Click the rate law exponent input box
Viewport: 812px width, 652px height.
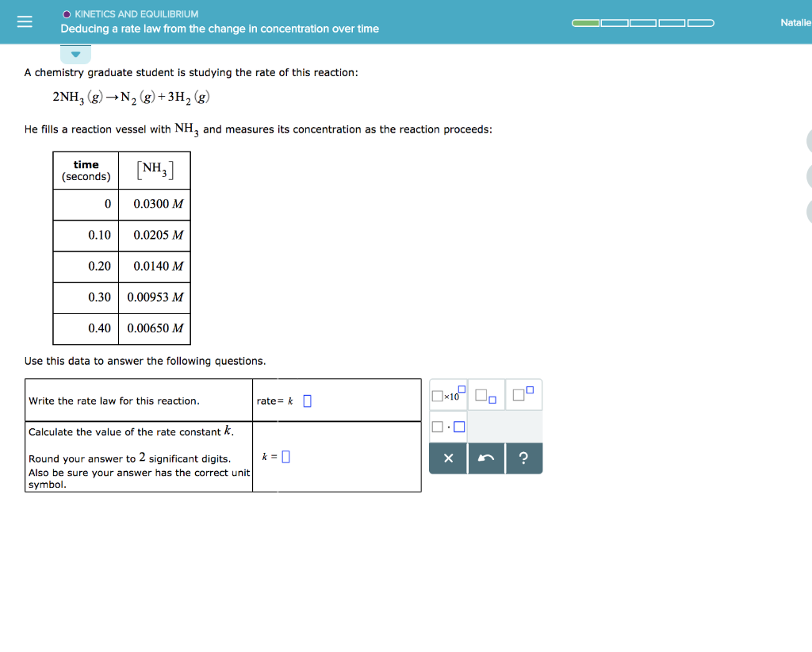[308, 398]
